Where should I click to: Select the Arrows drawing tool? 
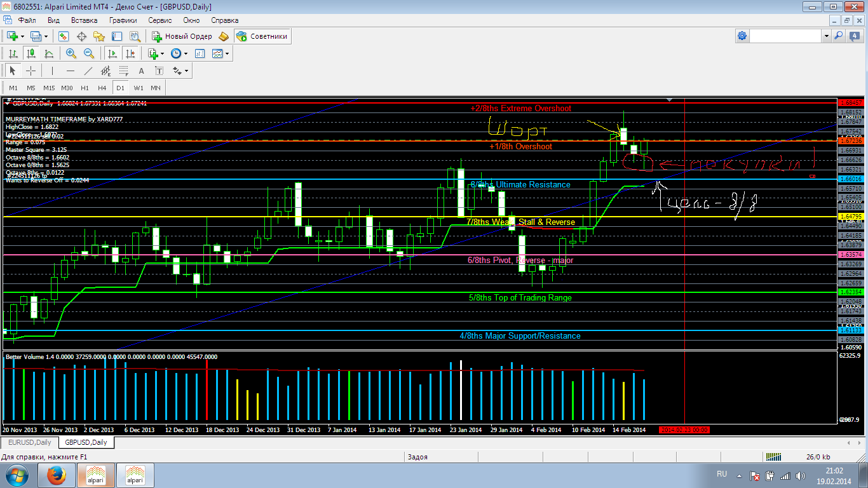click(177, 71)
